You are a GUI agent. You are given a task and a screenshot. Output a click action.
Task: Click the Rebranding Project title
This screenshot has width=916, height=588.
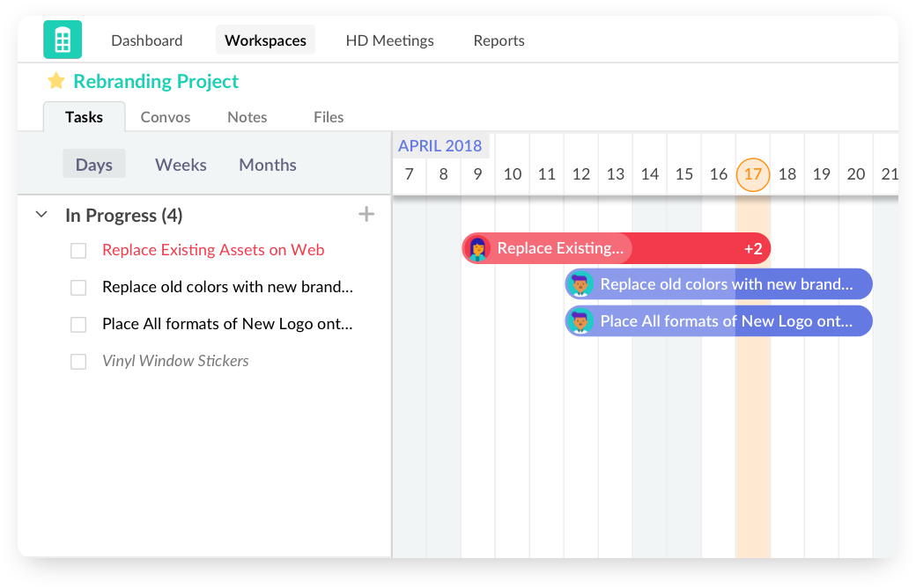point(156,81)
